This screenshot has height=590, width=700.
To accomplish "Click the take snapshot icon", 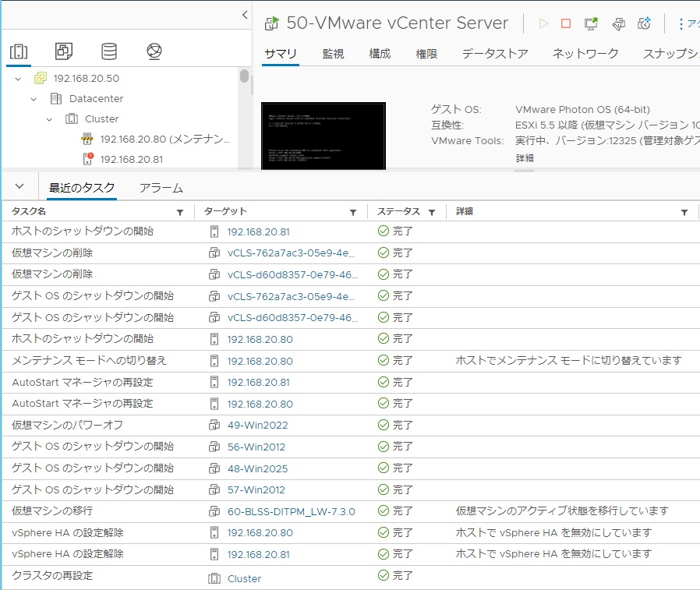I will [644, 23].
